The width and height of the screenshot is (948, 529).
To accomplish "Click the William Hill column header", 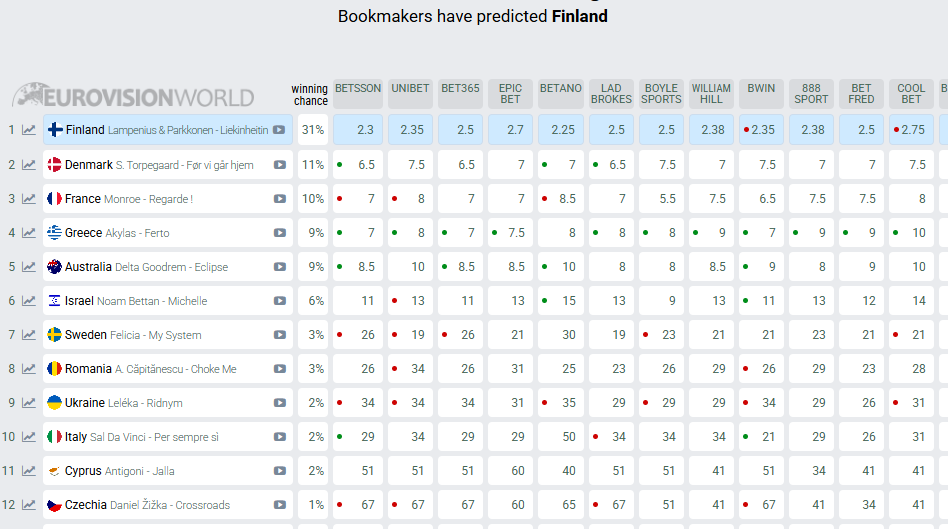I will (711, 94).
